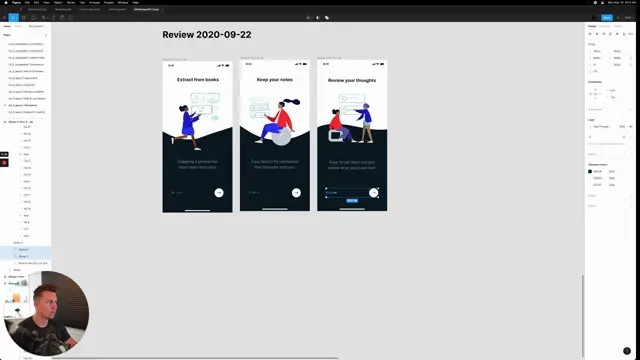Select the Review 2020-09-22 title text
This screenshot has height=360, width=640.
tap(207, 35)
